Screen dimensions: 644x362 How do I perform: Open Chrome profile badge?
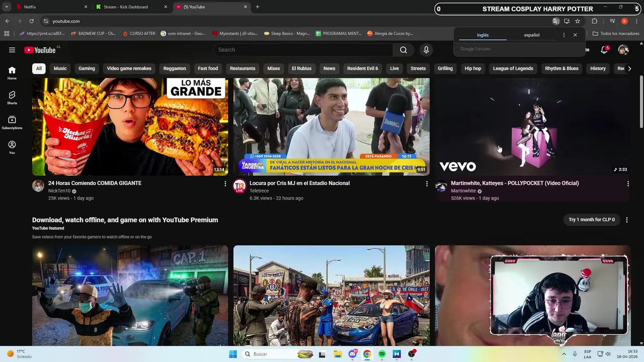(x=624, y=21)
